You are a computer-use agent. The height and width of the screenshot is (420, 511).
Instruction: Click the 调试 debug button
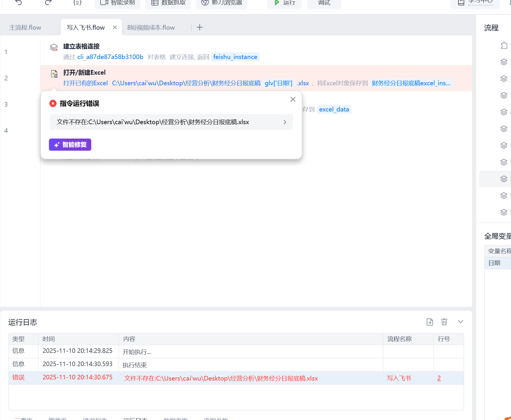point(324,3)
